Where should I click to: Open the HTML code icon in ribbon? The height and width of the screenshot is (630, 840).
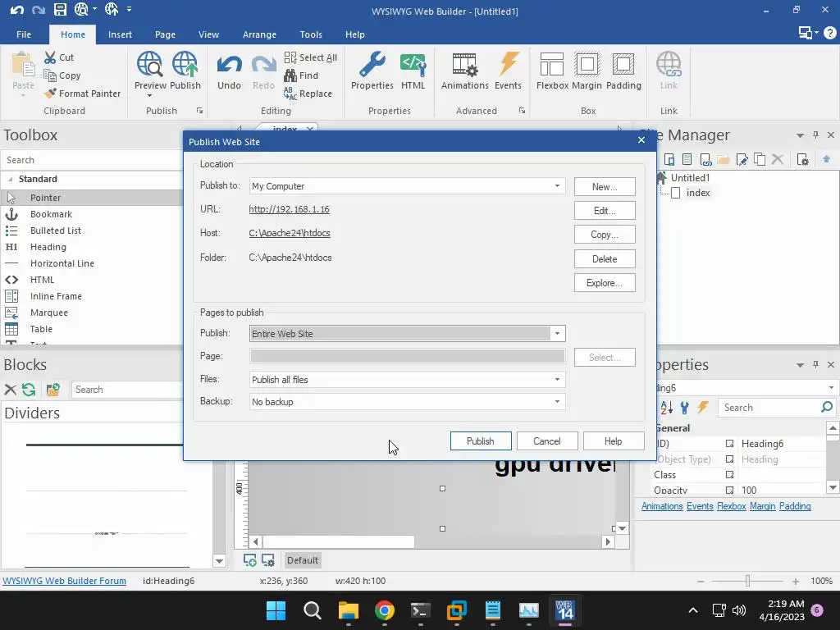point(413,66)
